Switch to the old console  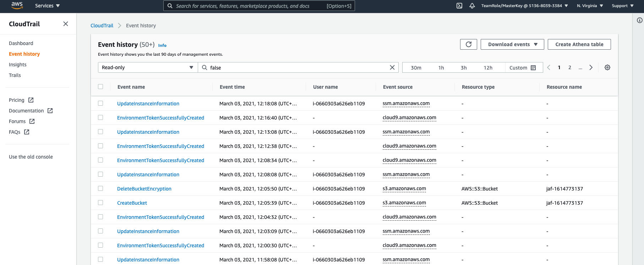click(x=31, y=157)
